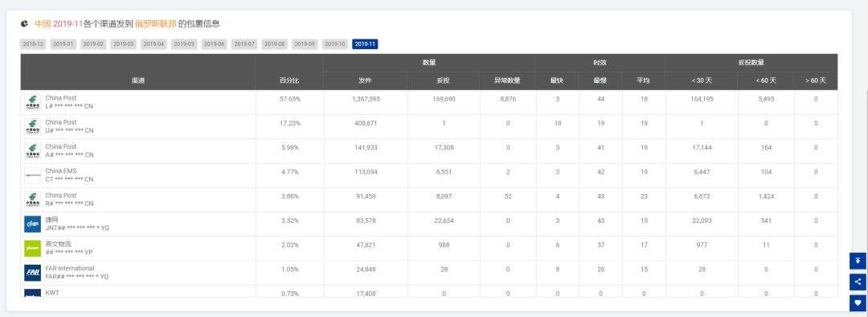
Task: Click the 最慢 column header
Action: pos(600,81)
